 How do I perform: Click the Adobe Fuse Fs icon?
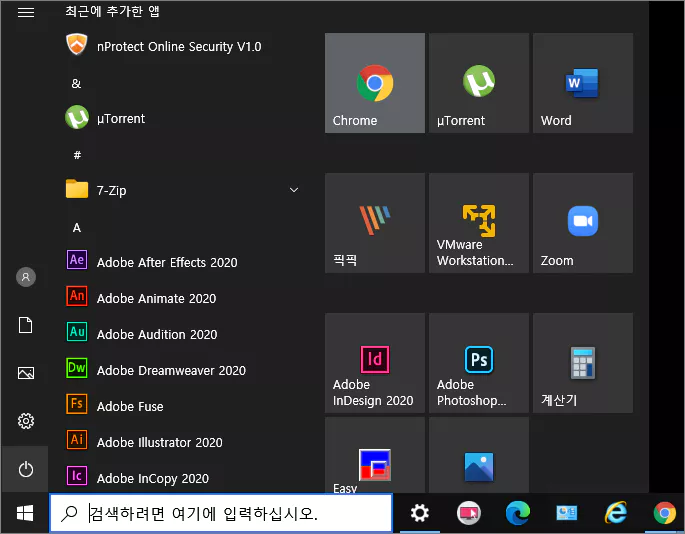tap(77, 404)
